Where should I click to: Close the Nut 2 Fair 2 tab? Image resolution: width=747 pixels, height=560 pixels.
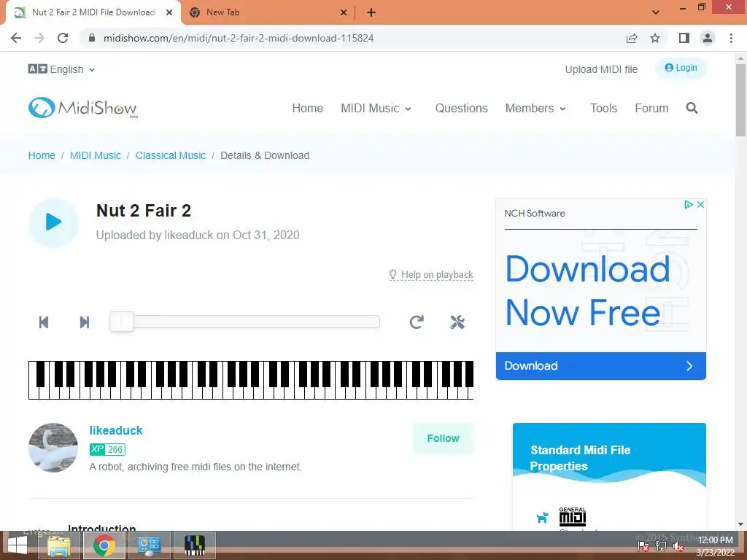tap(169, 12)
